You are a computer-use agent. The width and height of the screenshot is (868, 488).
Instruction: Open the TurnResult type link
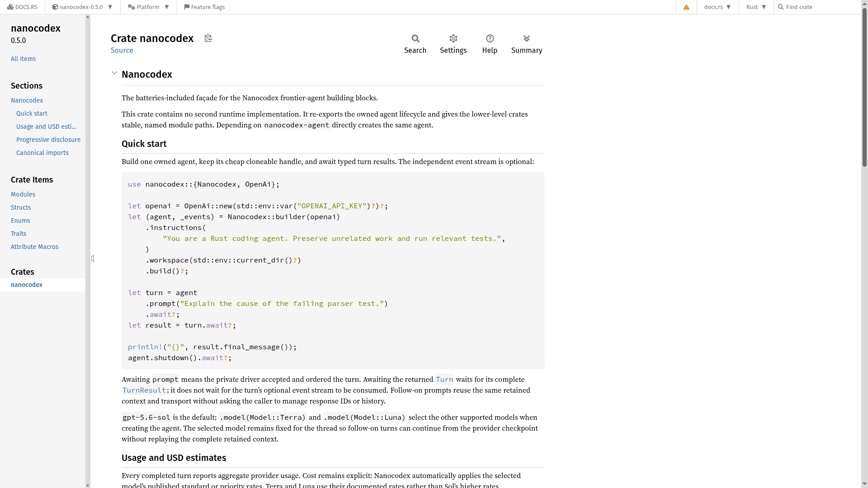[x=144, y=390]
